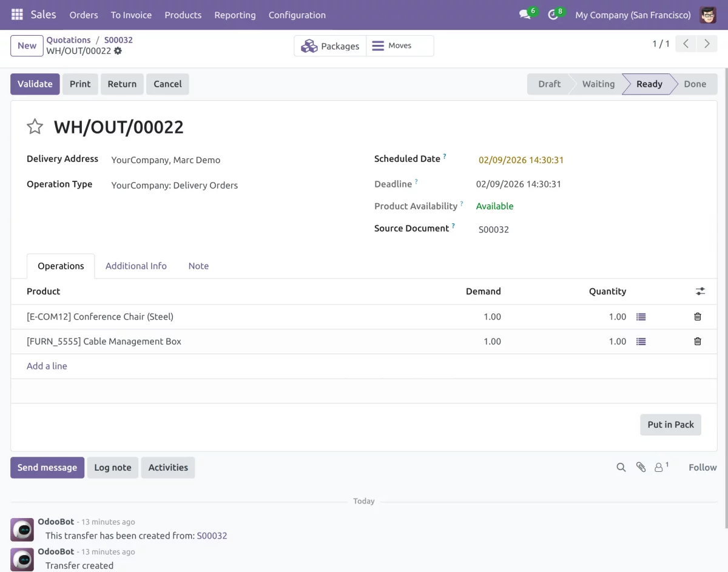The width and height of the screenshot is (728, 572).
Task: Go to previous record arrow
Action: coord(686,44)
